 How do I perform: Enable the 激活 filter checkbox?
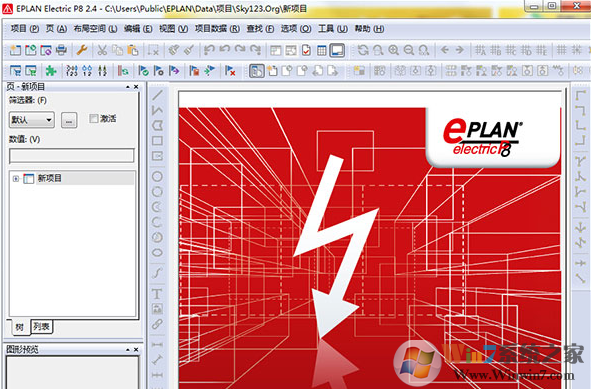93,119
